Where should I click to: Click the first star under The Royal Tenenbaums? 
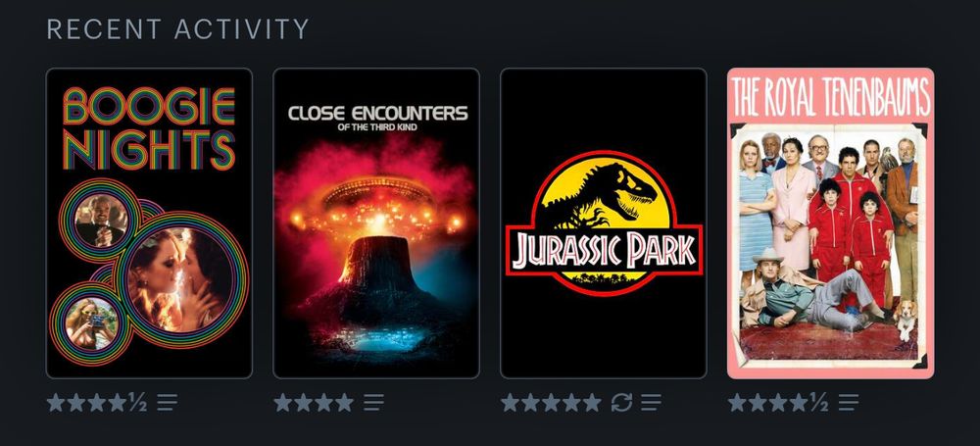coord(738,402)
